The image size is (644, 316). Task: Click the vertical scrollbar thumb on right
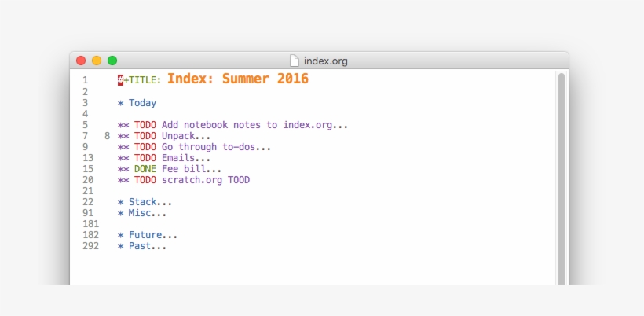point(561,178)
